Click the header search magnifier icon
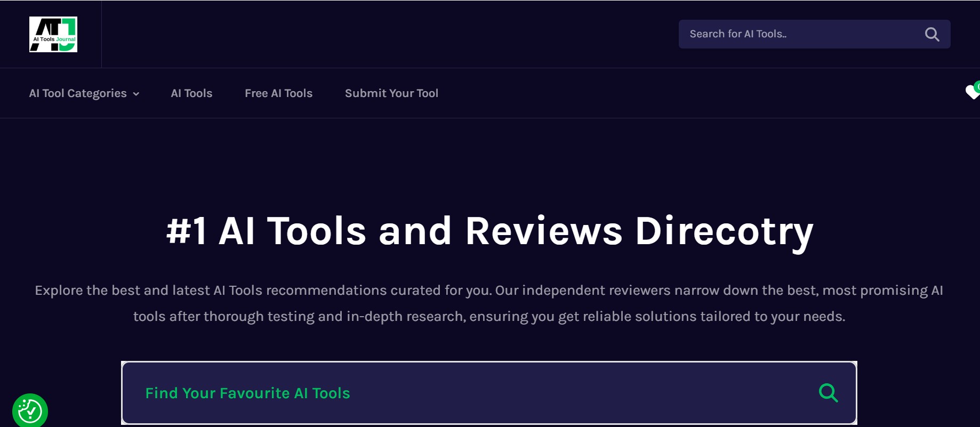This screenshot has width=980, height=427. 932,34
